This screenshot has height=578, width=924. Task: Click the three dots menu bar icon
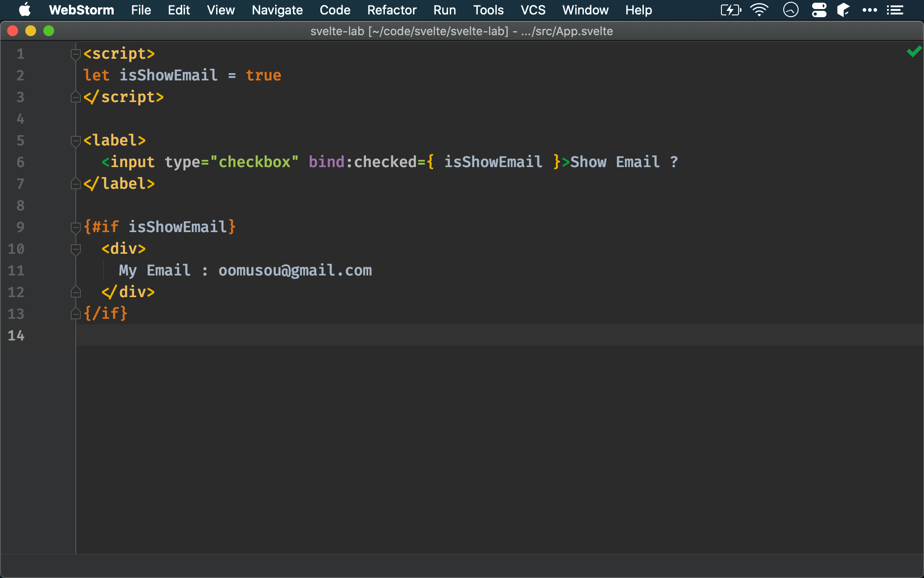pyautogui.click(x=869, y=9)
